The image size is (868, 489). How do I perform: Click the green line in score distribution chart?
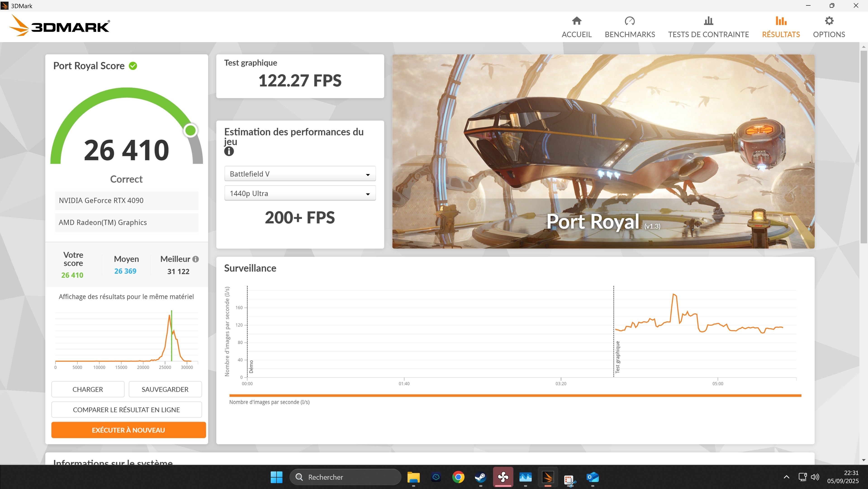coord(171,336)
